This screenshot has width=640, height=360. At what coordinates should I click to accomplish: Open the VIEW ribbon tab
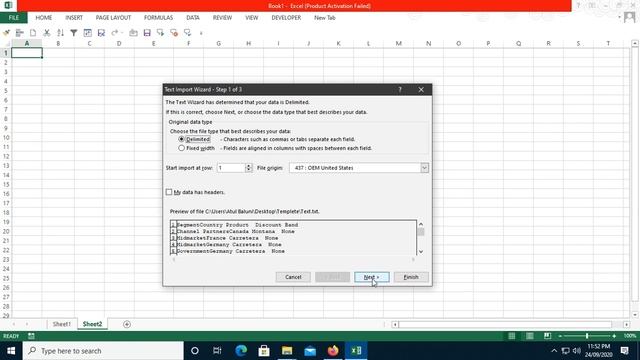(x=251, y=18)
